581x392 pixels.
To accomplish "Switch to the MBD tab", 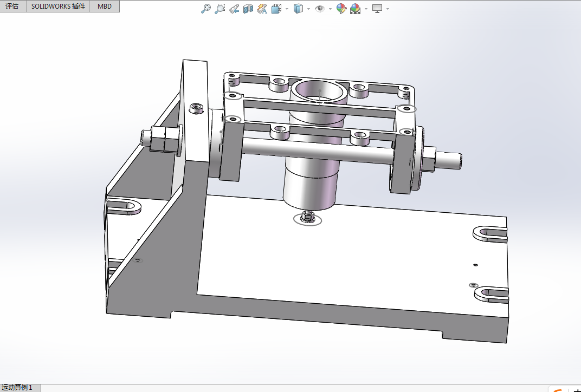I will pos(105,6).
